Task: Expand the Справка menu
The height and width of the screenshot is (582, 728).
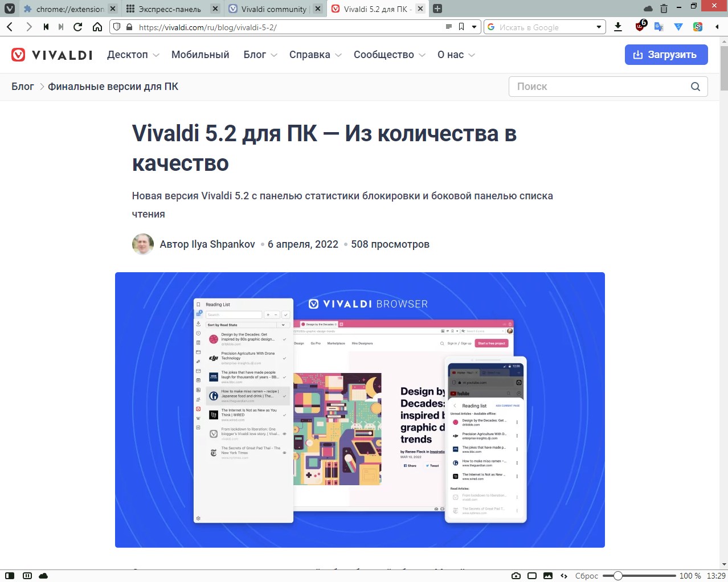Action: pos(316,55)
